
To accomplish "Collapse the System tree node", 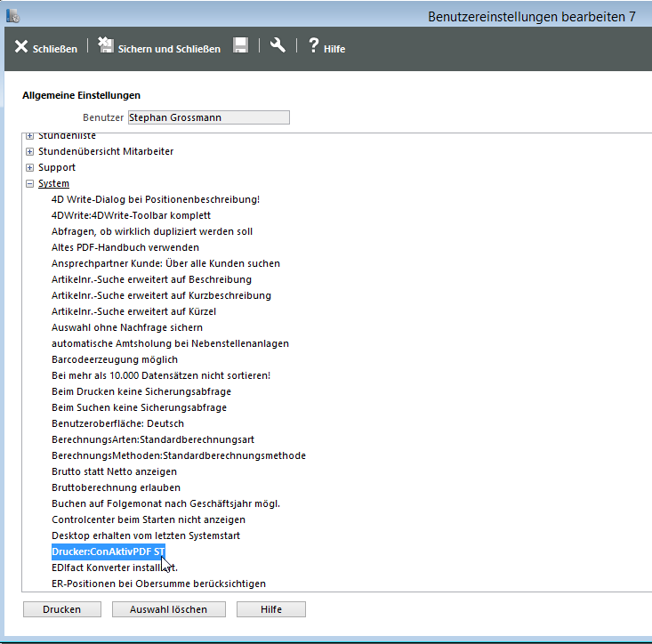I will point(30,183).
